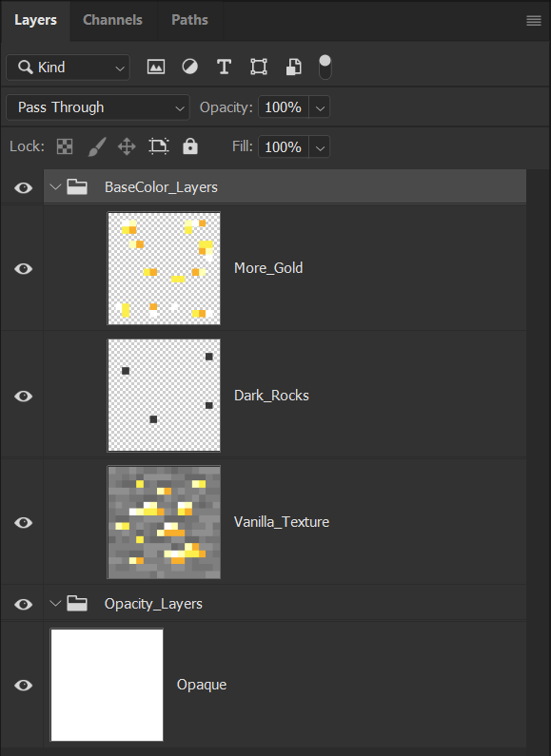Open the Opacity slider dropdown arrow
The height and width of the screenshot is (756, 551).
(320, 107)
